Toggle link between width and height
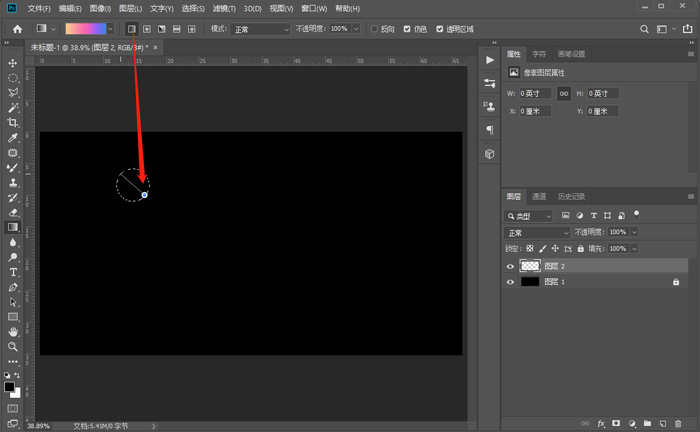 point(564,94)
